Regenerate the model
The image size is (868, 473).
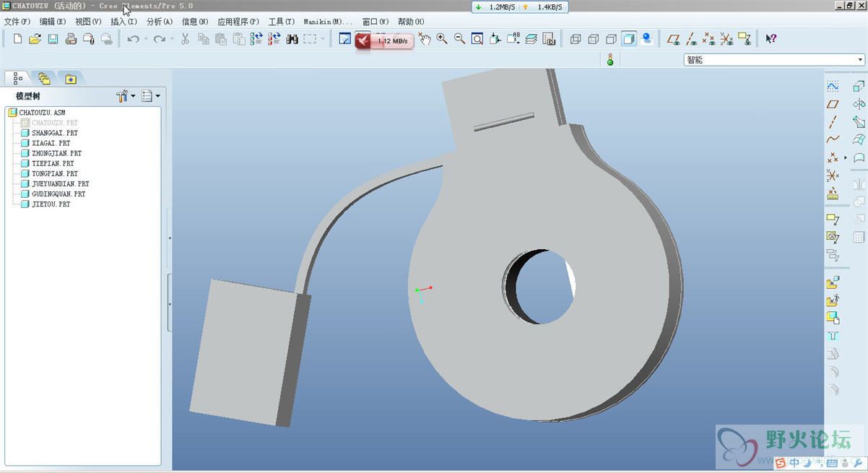[x=256, y=39]
